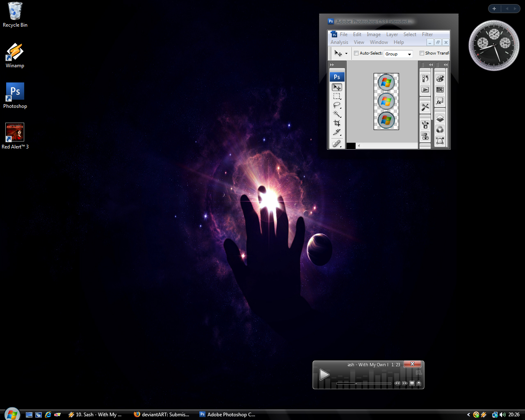
Task: Click the mini player seek bar
Action: coord(363,383)
